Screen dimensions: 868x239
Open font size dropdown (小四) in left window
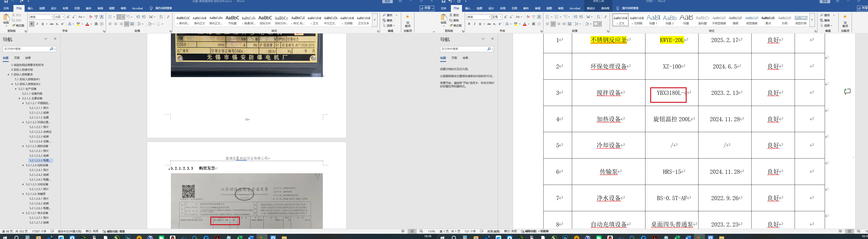pyautogui.click(x=63, y=17)
